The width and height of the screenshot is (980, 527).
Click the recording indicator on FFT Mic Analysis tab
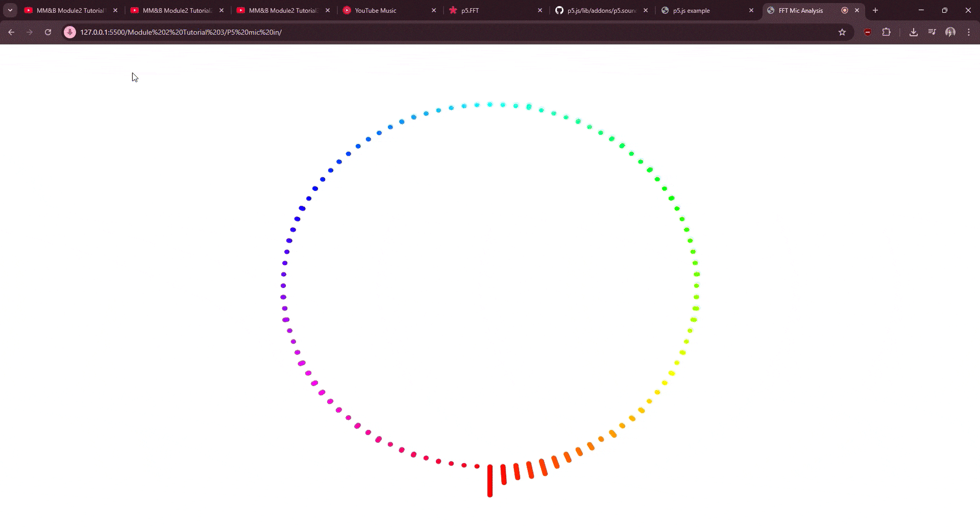[845, 10]
